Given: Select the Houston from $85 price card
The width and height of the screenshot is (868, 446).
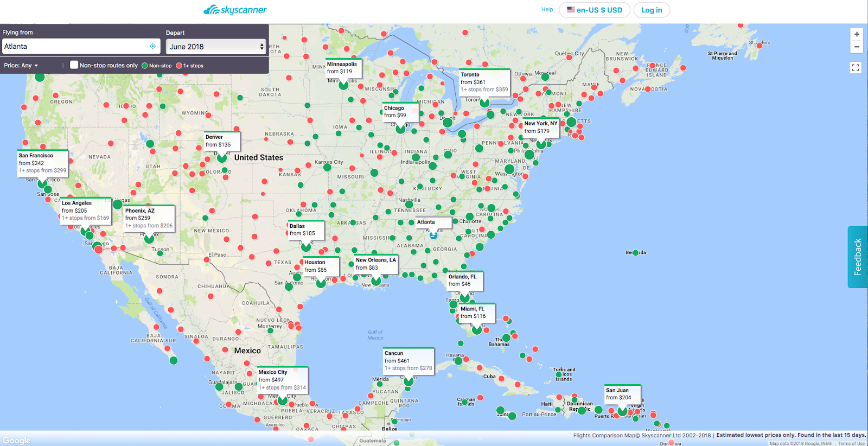Looking at the screenshot, I should 321,266.
